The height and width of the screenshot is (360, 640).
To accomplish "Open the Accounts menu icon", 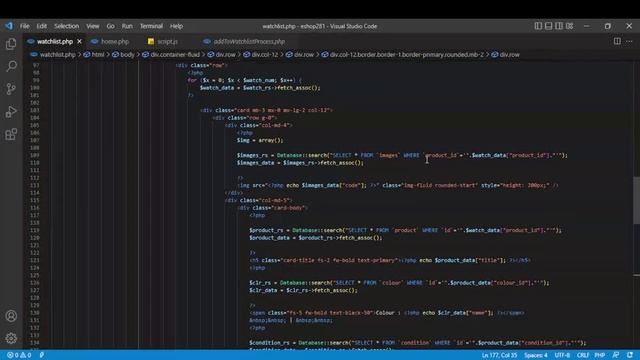I will pos(11,316).
